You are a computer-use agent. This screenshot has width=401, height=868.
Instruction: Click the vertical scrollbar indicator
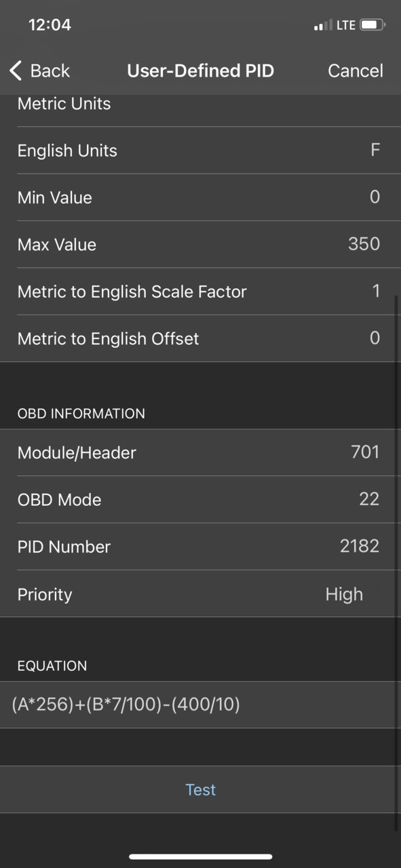396,563
